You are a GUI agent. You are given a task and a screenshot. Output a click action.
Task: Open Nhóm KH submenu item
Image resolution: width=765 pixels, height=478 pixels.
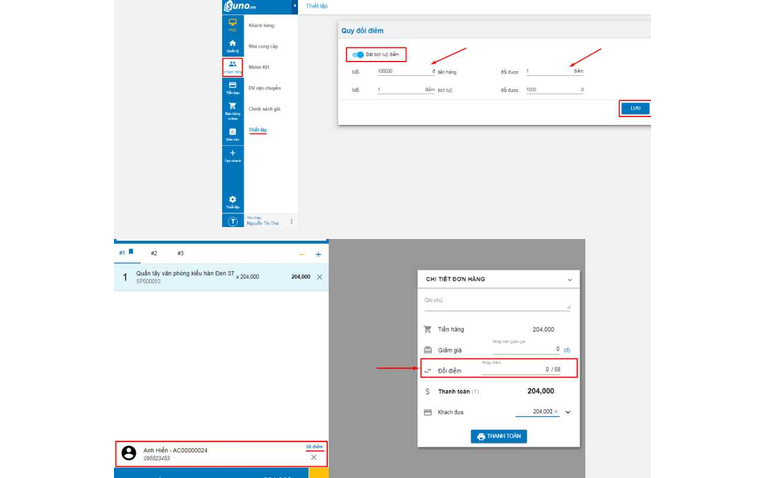259,67
